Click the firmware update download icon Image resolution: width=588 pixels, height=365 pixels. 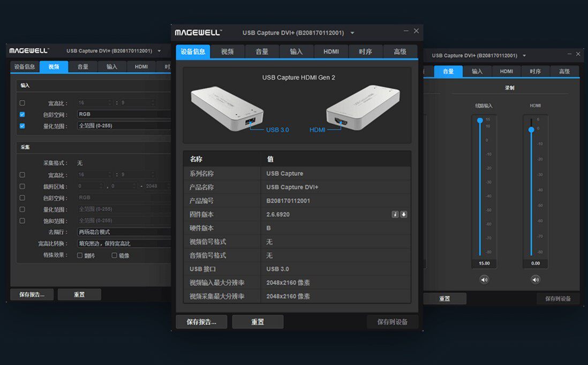(x=403, y=215)
